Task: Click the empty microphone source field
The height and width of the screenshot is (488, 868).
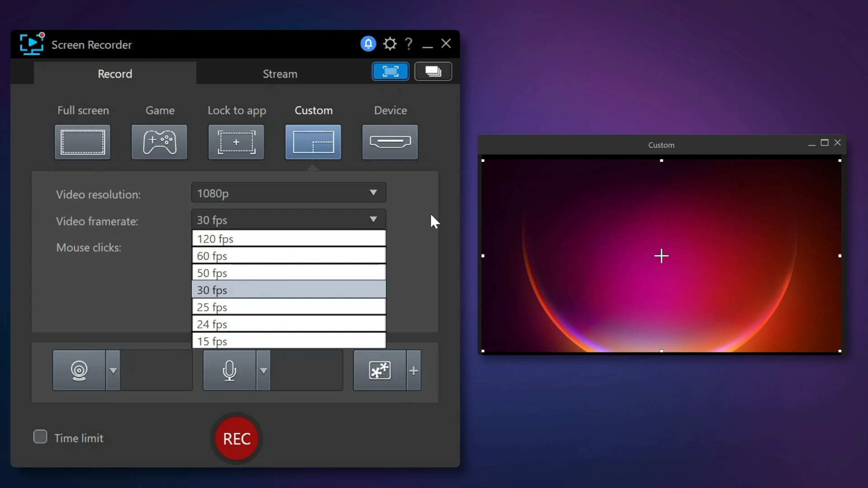Action: (307, 371)
